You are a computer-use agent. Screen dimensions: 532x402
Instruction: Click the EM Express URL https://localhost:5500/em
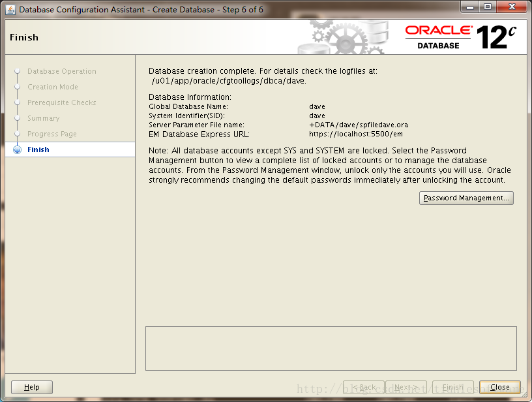coord(356,134)
